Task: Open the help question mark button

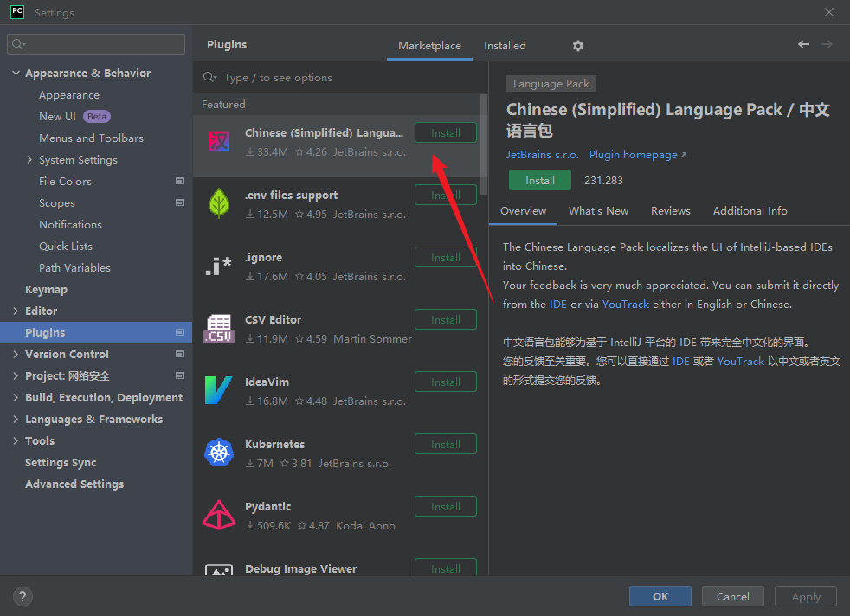Action: (x=23, y=596)
